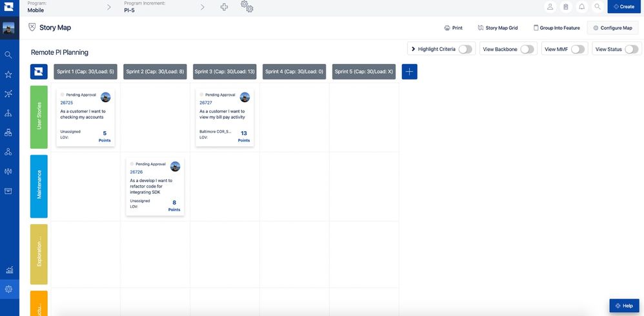Click the blue logo tile beside Sprint 1

pyautogui.click(x=39, y=72)
